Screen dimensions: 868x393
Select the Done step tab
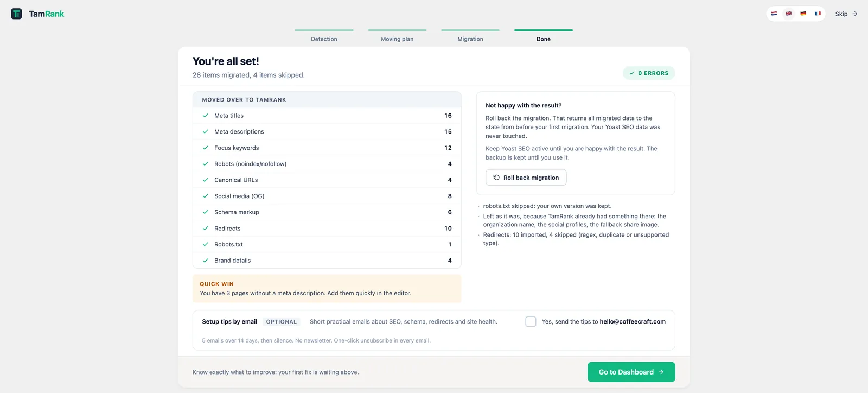click(x=544, y=36)
